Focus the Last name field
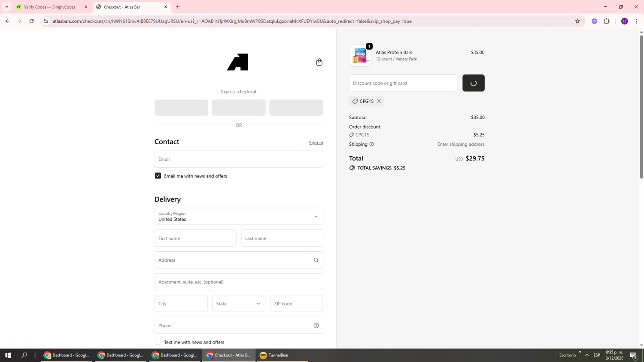Screen dimensions: 644x362 (x=282, y=238)
